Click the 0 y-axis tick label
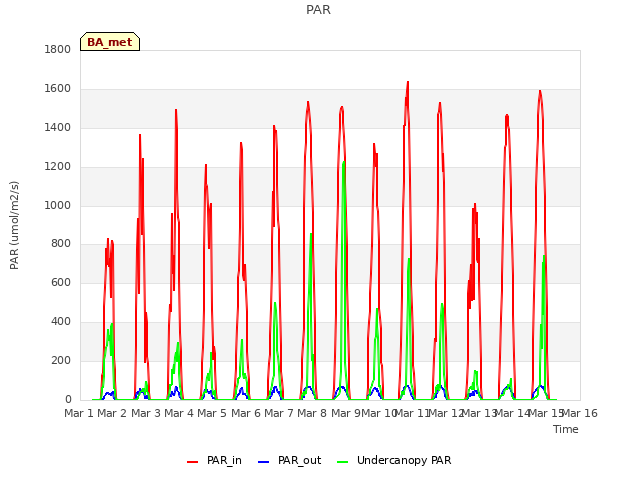Image resolution: width=640 pixels, height=480 pixels. click(68, 399)
